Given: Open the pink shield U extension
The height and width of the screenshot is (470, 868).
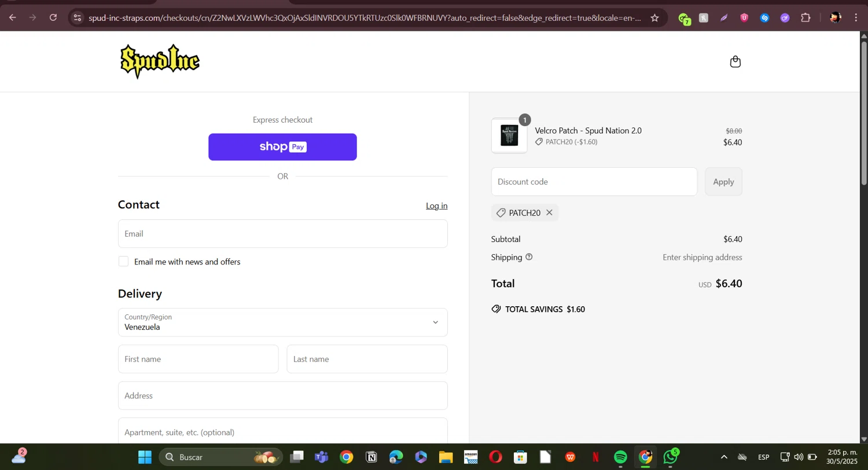Looking at the screenshot, I should click(x=744, y=18).
